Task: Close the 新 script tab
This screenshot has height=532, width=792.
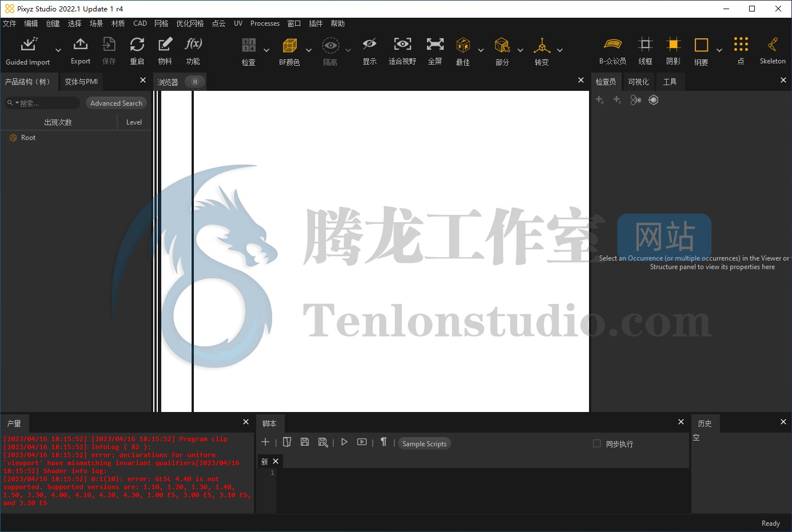Action: [x=276, y=461]
